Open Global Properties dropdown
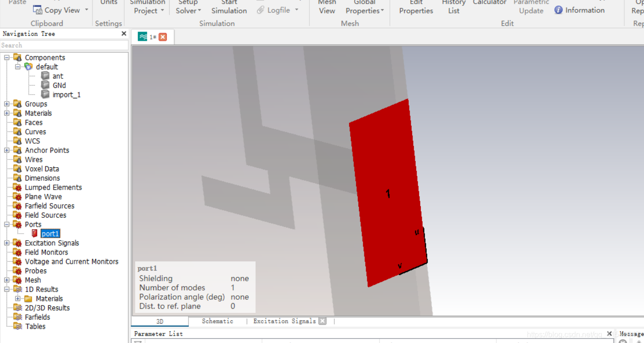644x343 pixels. pyautogui.click(x=365, y=8)
